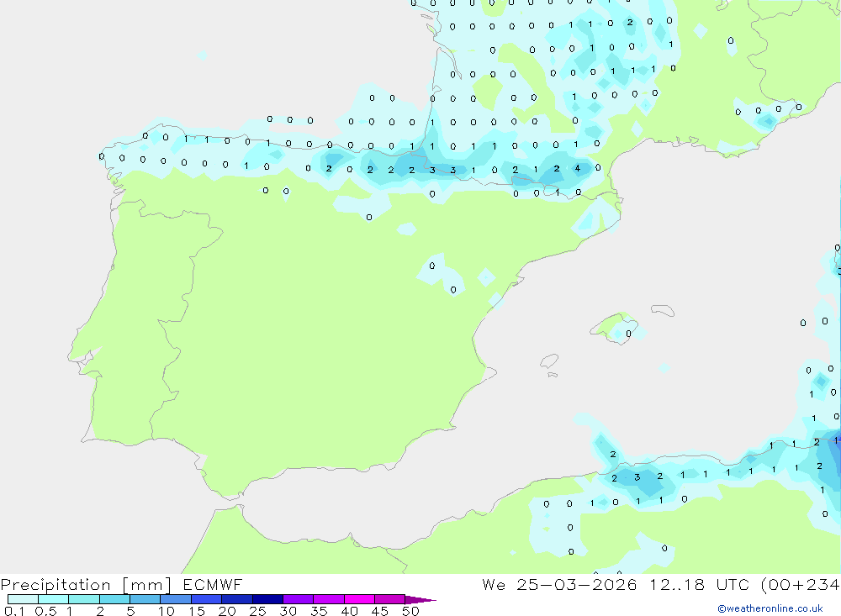This screenshot has width=841, height=616.
Task: Click the map value '4' over the Pyrenees
Action: pyautogui.click(x=578, y=168)
